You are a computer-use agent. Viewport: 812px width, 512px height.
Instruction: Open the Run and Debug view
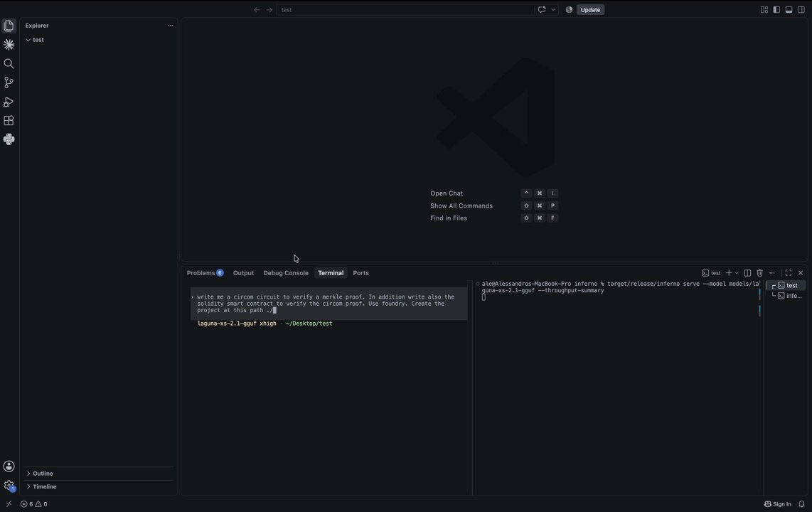[9, 102]
